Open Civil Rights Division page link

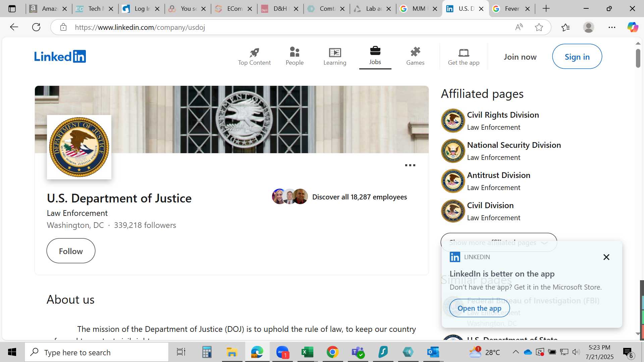(503, 115)
